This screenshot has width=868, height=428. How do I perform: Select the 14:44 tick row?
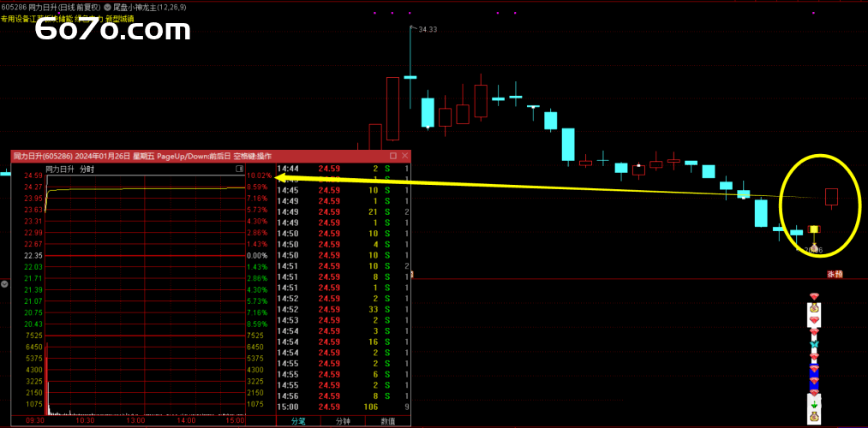[x=344, y=169]
